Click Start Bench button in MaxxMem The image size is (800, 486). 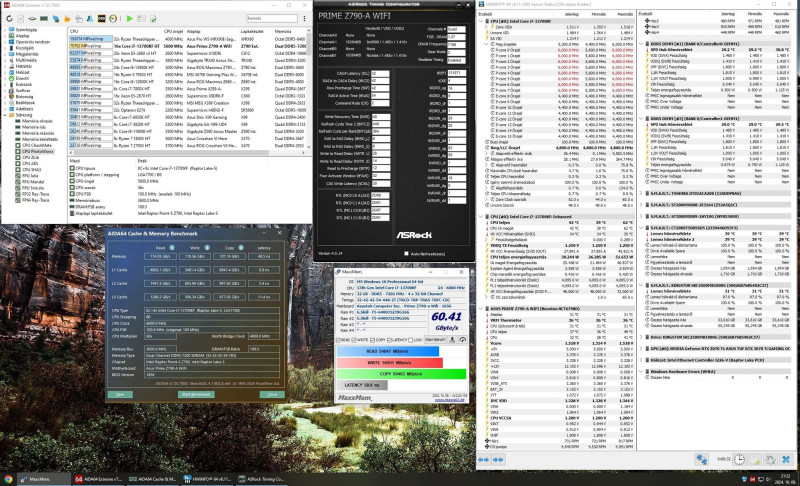click(435, 340)
